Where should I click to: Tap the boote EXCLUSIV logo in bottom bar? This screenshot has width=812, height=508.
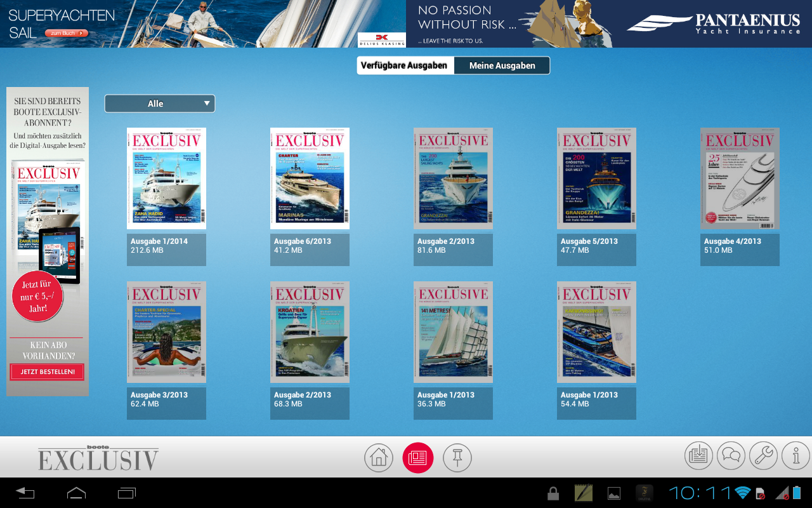(98, 457)
